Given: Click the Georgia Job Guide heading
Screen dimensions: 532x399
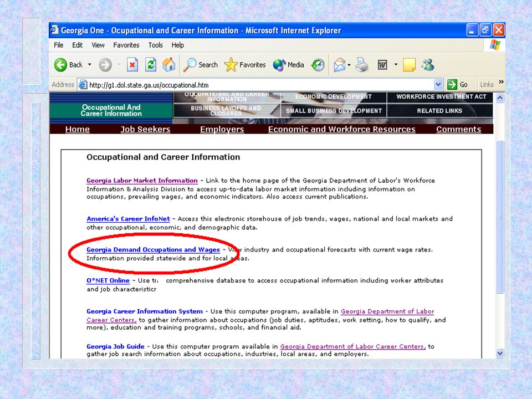Looking at the screenshot, I should (x=115, y=346).
